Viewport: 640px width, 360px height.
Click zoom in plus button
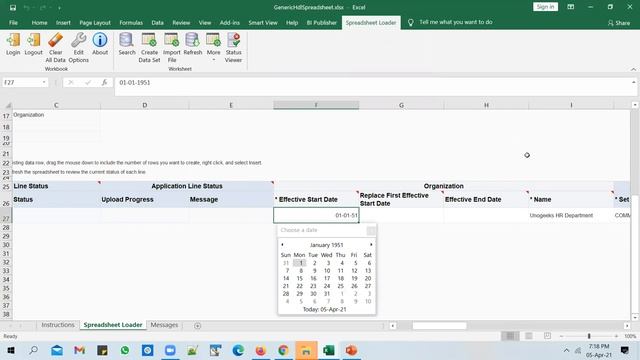click(x=616, y=336)
